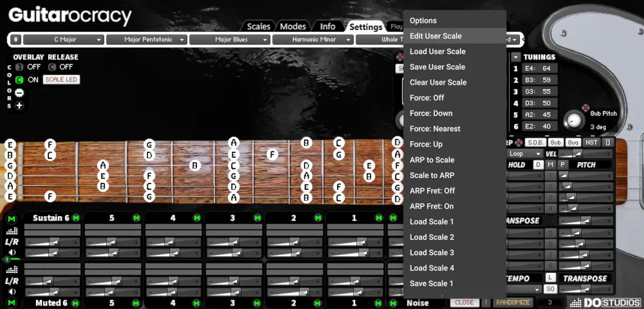644x309 pixels.
Task: Choose Edit User Scale from menu
Action: point(455,36)
